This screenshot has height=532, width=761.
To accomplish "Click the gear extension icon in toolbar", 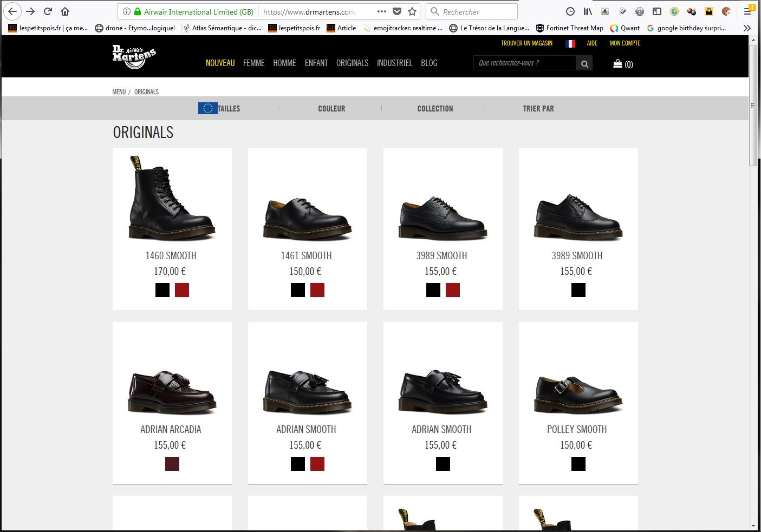I will coord(640,11).
